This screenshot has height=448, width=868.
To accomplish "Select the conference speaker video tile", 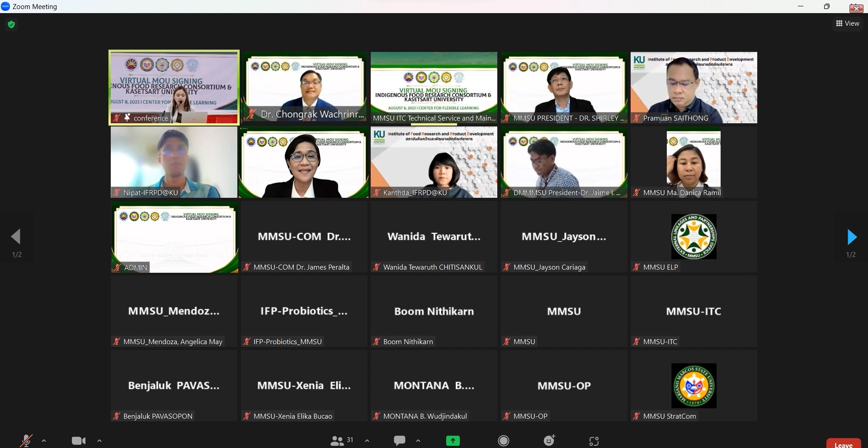I will coord(173,87).
